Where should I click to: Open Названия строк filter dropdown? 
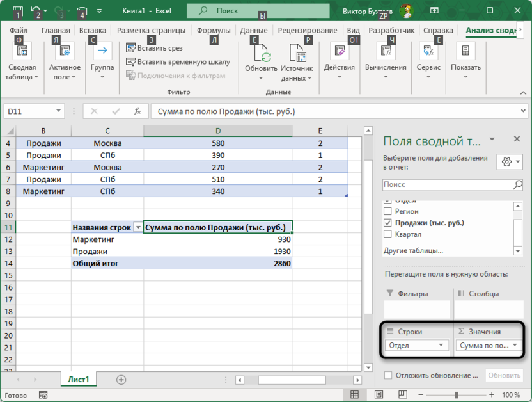[x=137, y=227]
